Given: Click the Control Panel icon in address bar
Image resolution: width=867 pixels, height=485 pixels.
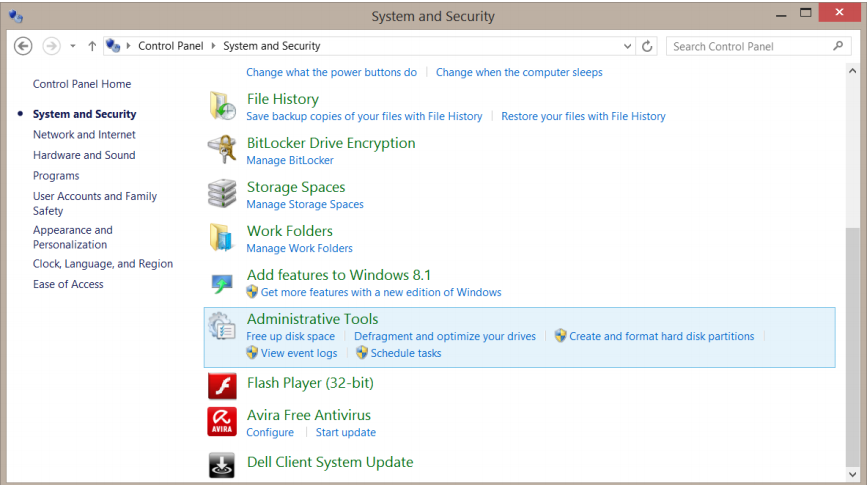Looking at the screenshot, I should tap(113, 46).
